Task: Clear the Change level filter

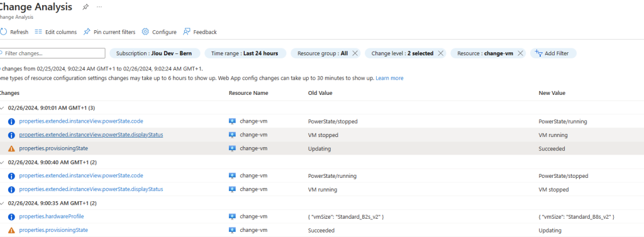Action: coord(440,53)
